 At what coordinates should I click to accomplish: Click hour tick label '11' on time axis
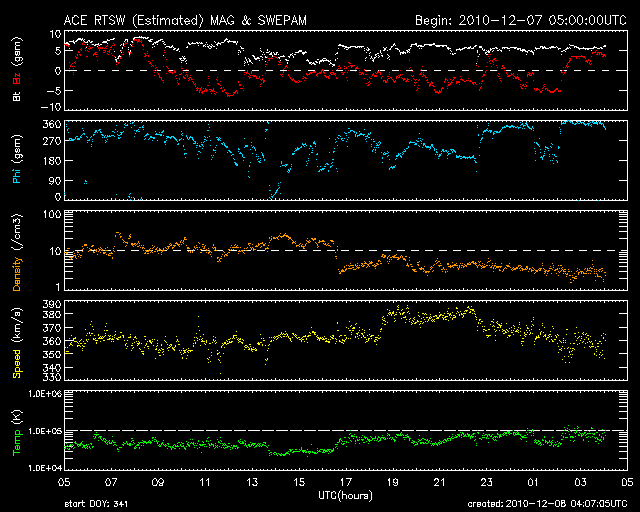pos(205,482)
